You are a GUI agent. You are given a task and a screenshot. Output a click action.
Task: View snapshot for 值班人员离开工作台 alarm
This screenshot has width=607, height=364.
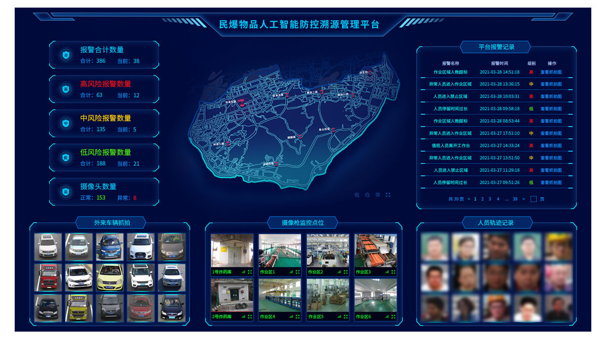pos(551,146)
